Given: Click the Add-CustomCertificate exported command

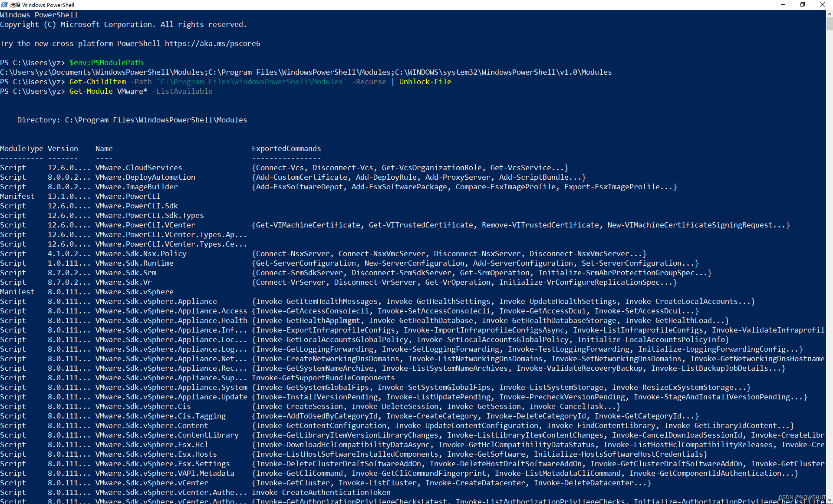Looking at the screenshot, I should (x=302, y=177).
